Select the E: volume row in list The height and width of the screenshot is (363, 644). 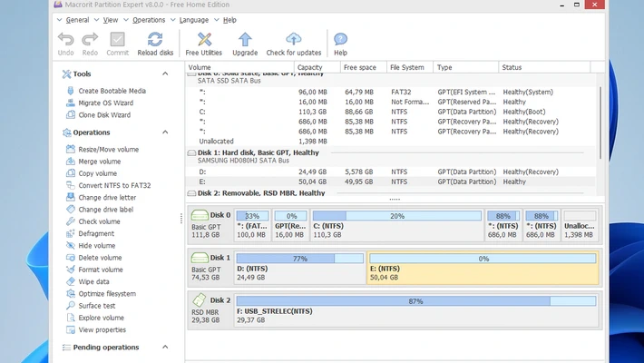pyautogui.click(x=391, y=181)
